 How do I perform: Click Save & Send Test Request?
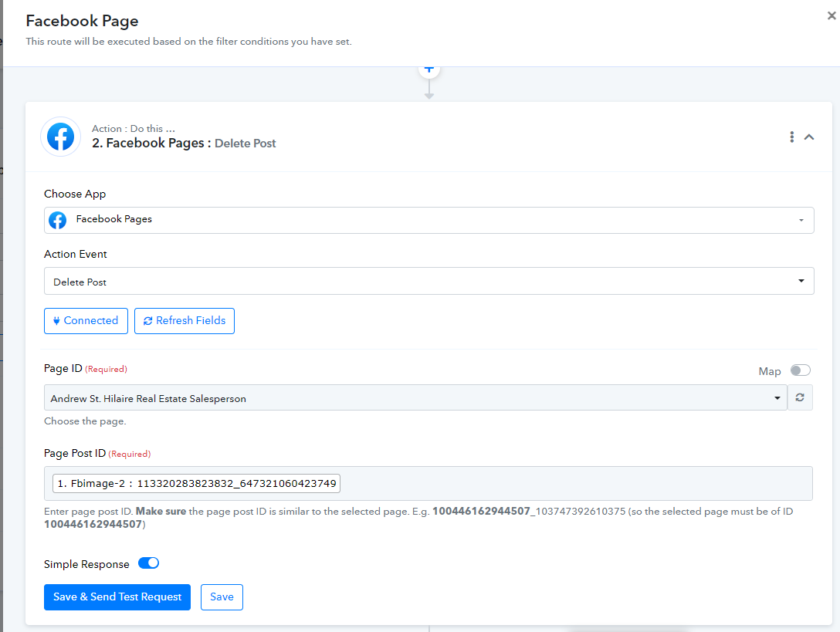[x=117, y=597]
